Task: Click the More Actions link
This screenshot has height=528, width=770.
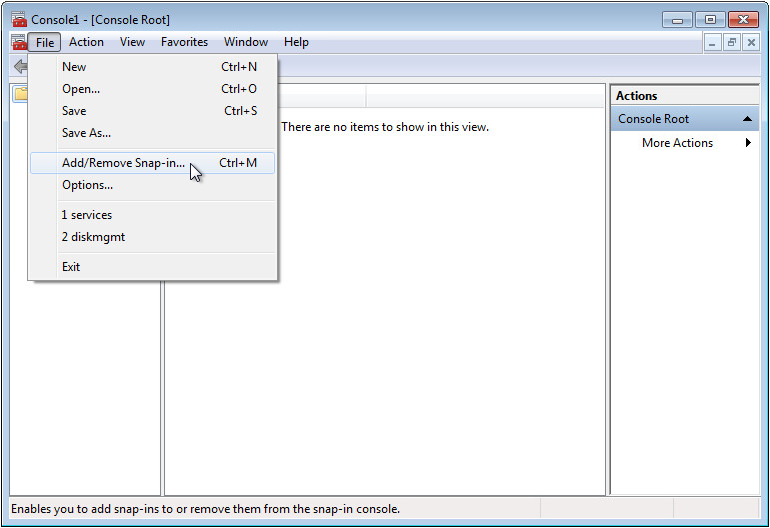Action: tap(677, 143)
